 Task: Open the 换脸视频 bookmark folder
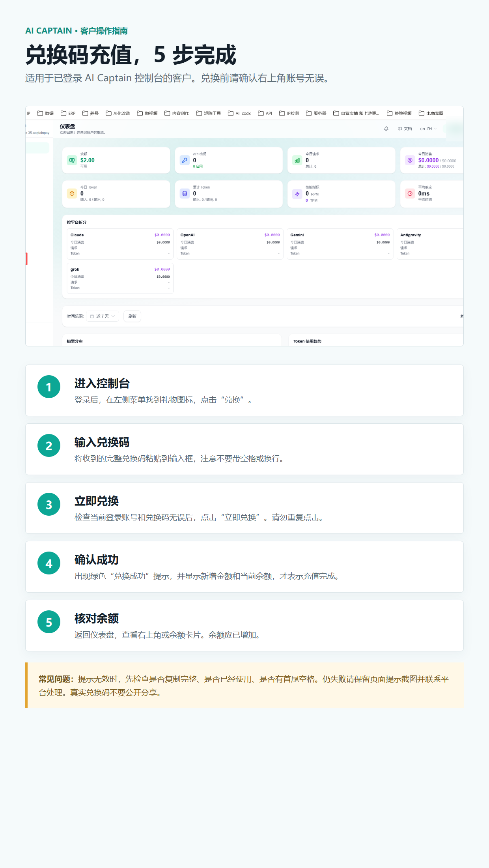399,113
